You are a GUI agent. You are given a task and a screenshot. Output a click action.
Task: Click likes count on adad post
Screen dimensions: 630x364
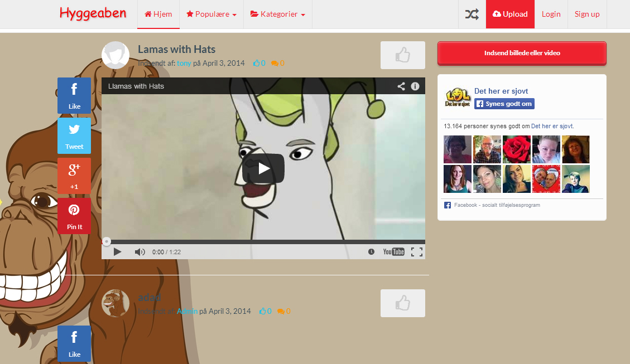tap(266, 311)
